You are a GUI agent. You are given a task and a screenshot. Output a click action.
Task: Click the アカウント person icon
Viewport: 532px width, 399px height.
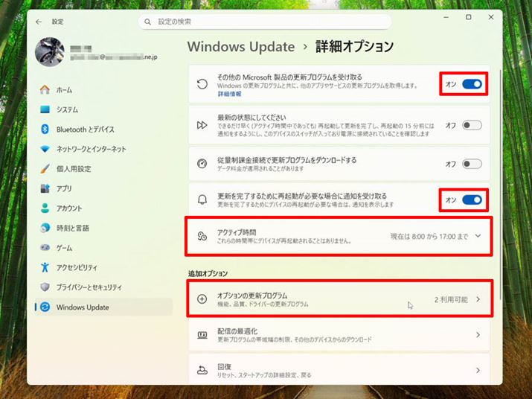click(45, 208)
